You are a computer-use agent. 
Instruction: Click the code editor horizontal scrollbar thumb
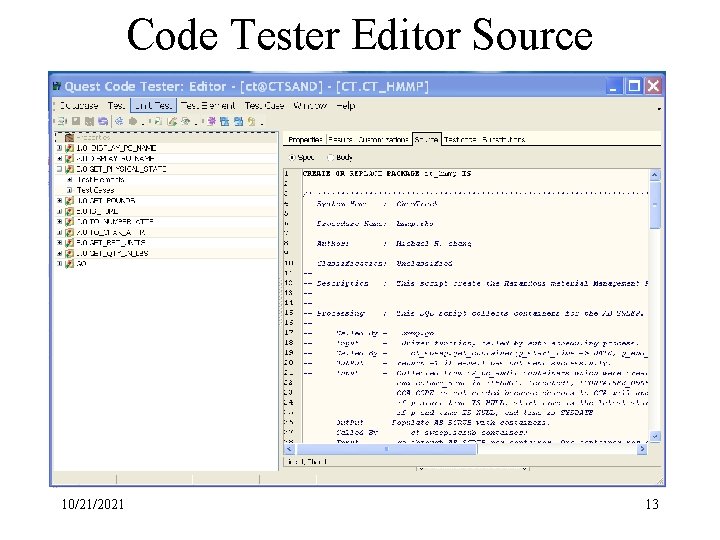pos(385,449)
